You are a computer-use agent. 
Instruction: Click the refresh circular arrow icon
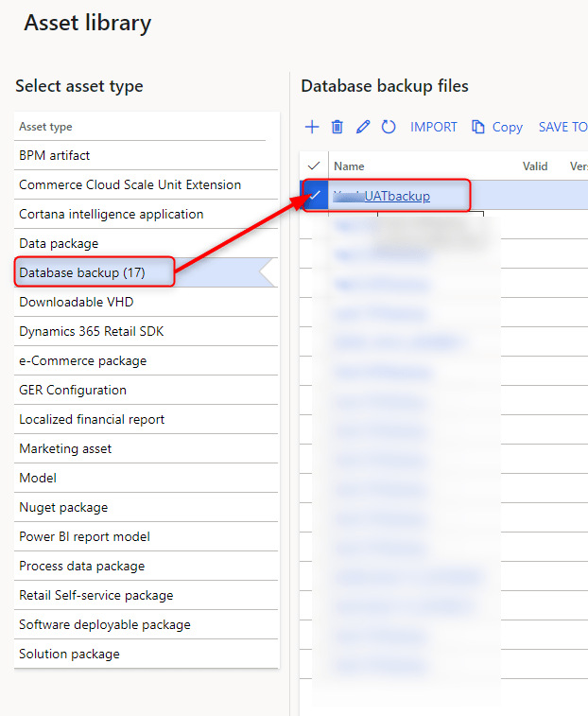[x=389, y=127]
